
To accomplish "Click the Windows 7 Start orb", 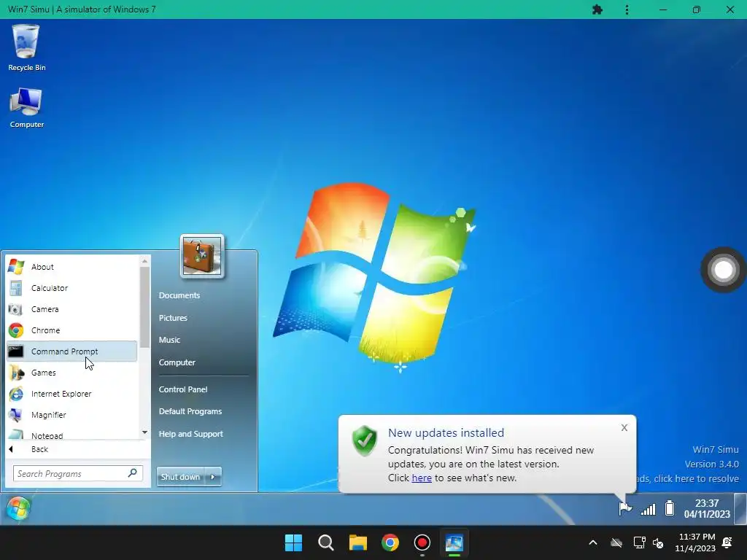I will coord(18,508).
